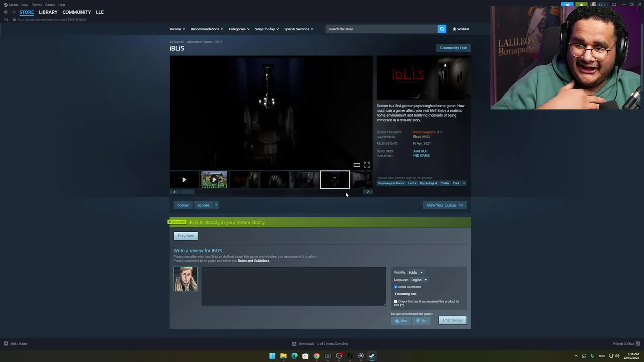Go back with the navigation arrow
Screen dimensions: 644x362
pyautogui.click(x=6, y=12)
